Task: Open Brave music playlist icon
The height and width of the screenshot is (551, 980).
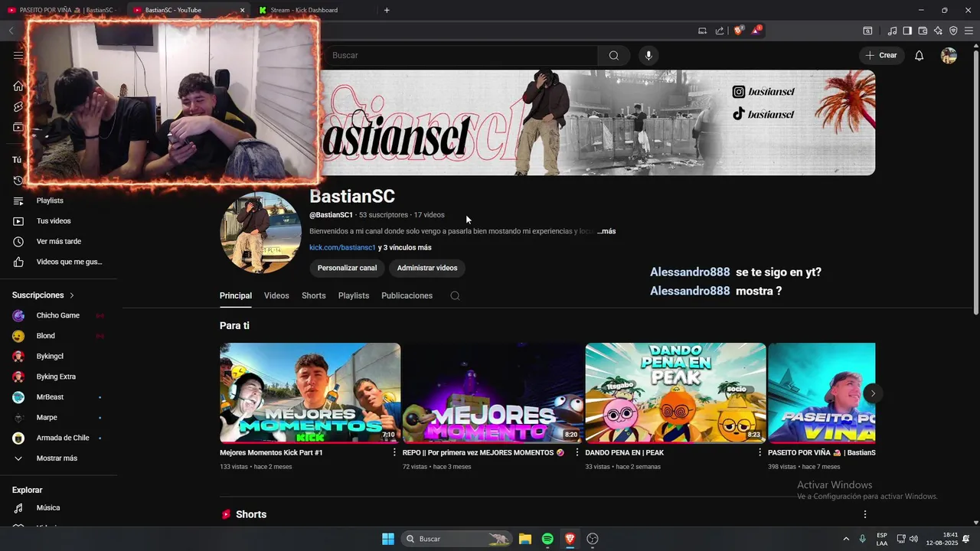Action: pyautogui.click(x=892, y=31)
